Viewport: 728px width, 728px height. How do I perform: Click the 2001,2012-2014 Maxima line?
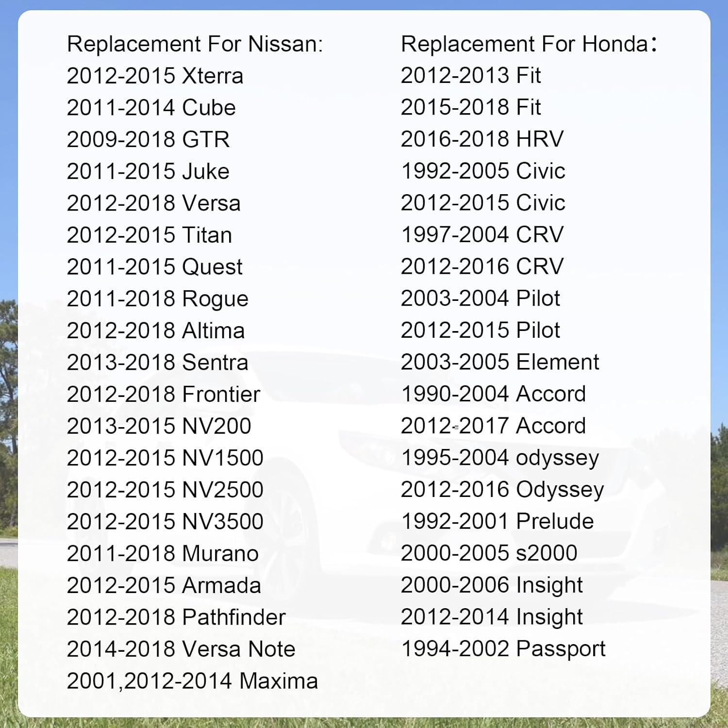pyautogui.click(x=192, y=681)
